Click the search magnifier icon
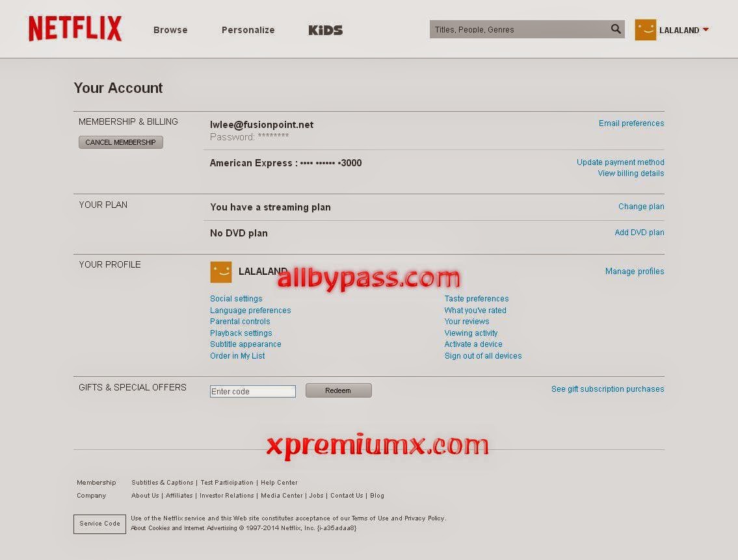This screenshot has width=738, height=560. [x=616, y=29]
